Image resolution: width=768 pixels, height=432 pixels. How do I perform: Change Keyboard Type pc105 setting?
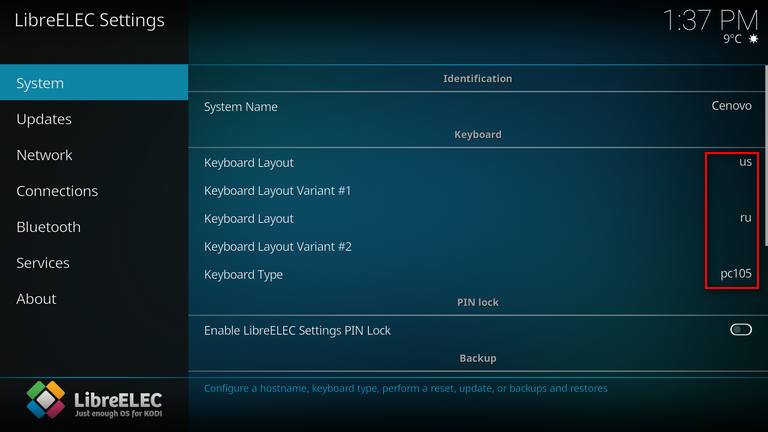(477, 274)
